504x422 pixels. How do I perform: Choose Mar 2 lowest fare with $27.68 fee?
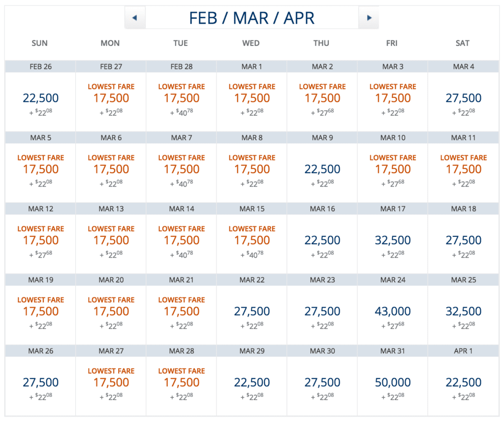pos(322,98)
